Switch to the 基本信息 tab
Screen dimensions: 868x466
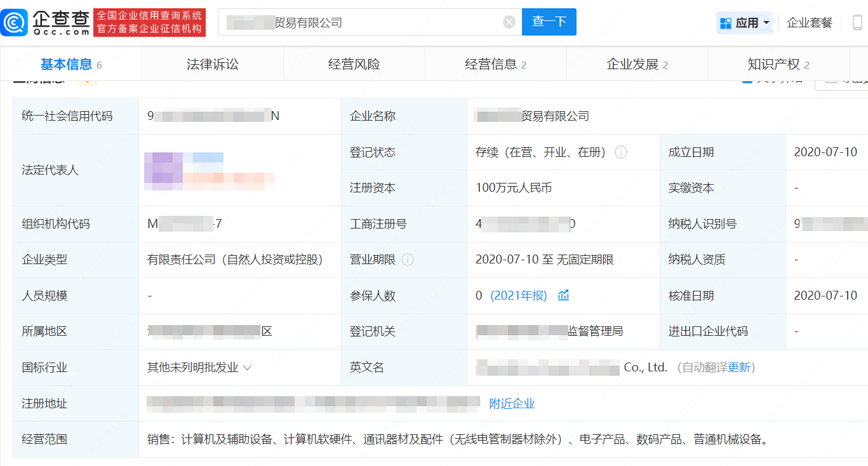71,64
